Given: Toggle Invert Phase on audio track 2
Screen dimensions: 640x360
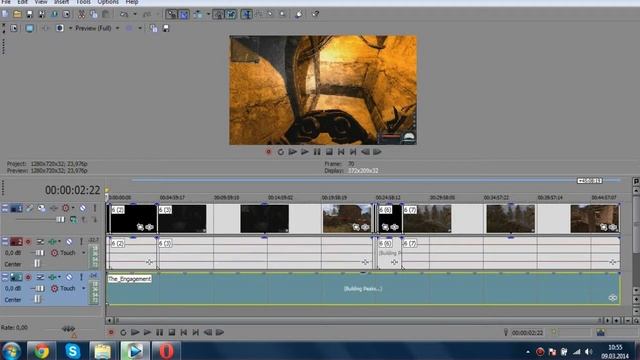Looking at the screenshot, I should click(x=40, y=242).
